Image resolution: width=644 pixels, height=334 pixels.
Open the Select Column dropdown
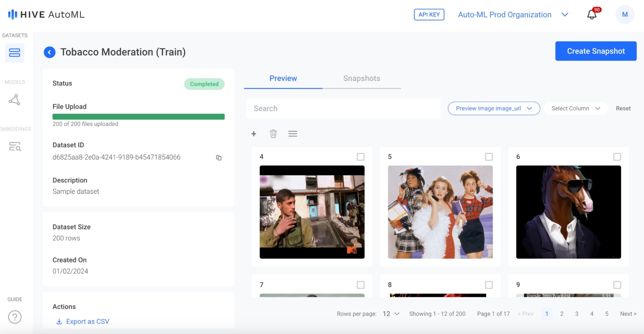tap(575, 108)
